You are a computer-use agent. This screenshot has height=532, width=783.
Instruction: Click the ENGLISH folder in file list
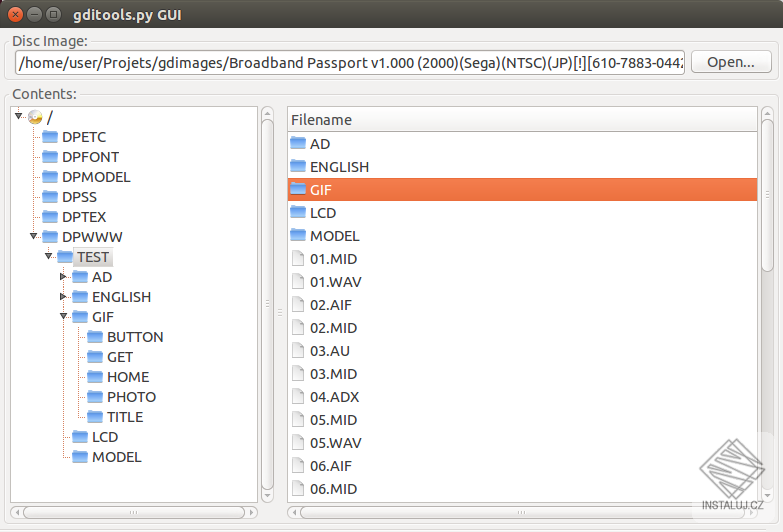point(522,166)
